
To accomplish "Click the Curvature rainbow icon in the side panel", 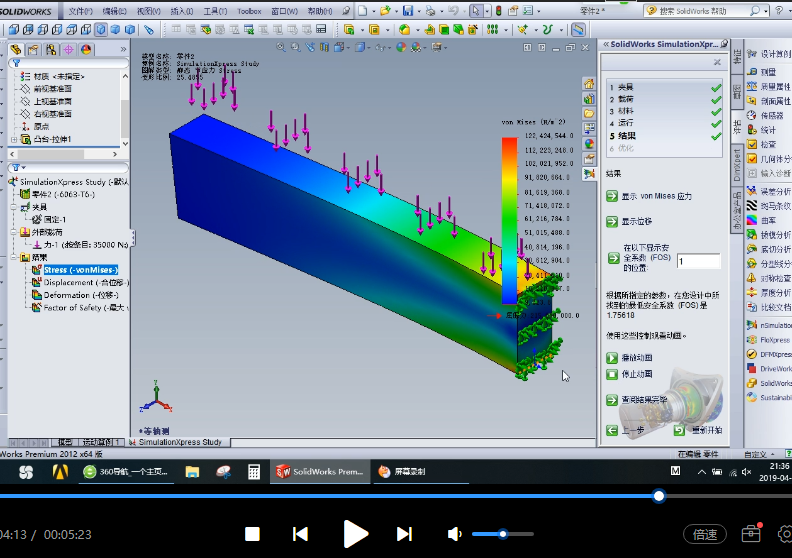I will click(x=752, y=220).
